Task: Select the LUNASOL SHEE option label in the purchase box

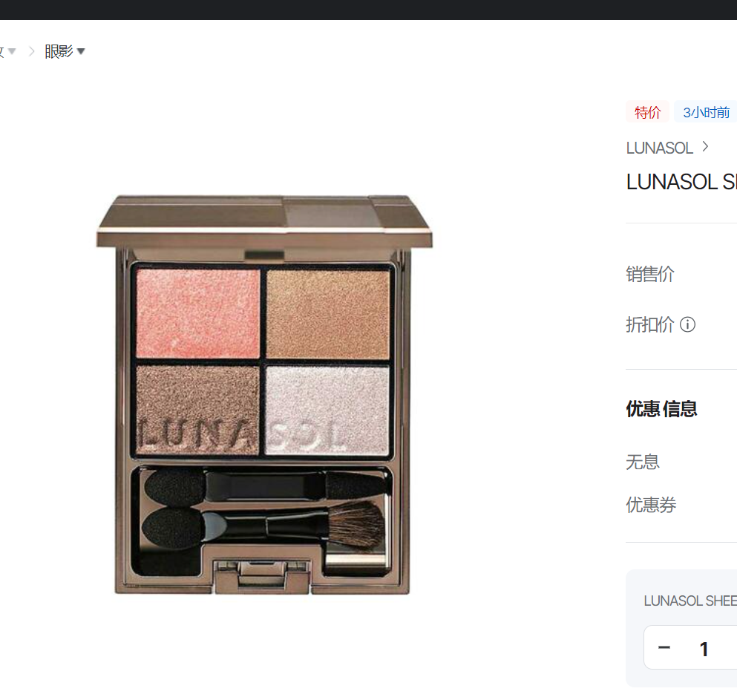Action: pos(690,601)
